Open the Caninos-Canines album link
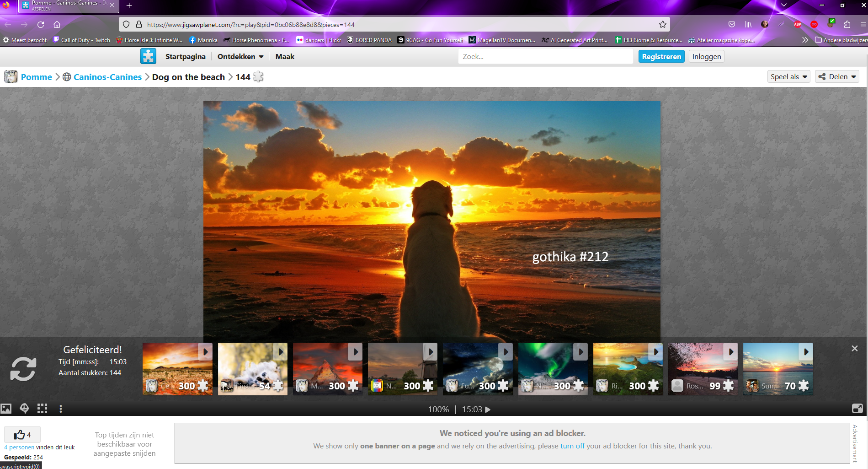This screenshot has width=868, height=469. click(x=107, y=77)
